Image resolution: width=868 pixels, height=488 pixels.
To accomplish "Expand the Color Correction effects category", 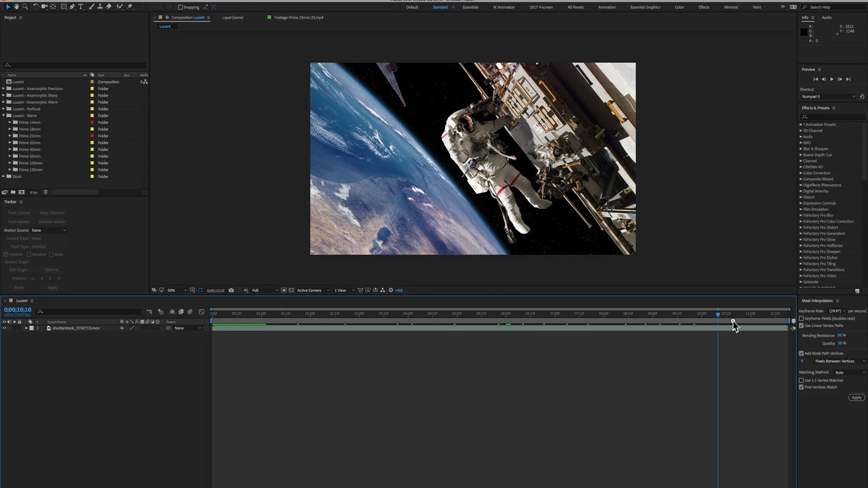I will pyautogui.click(x=801, y=173).
